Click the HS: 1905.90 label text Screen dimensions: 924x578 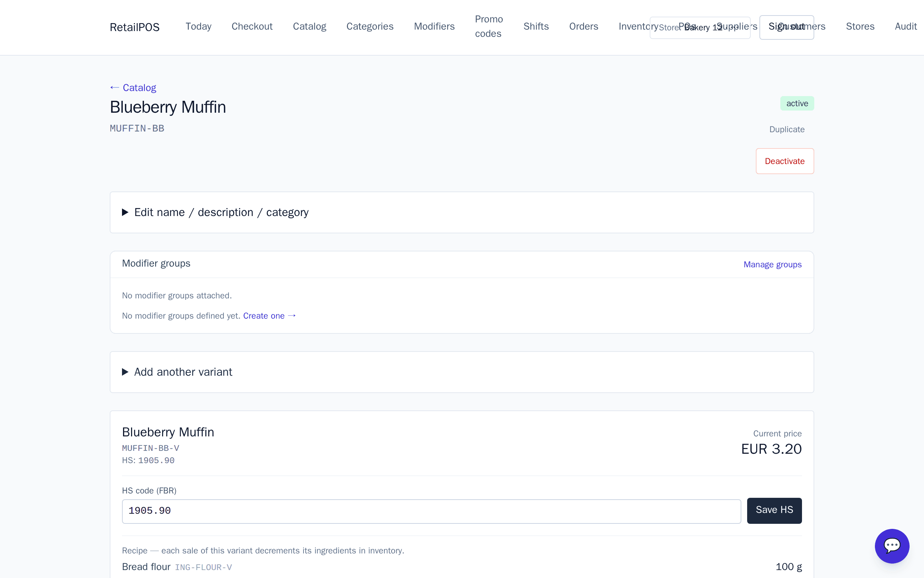[x=148, y=460]
